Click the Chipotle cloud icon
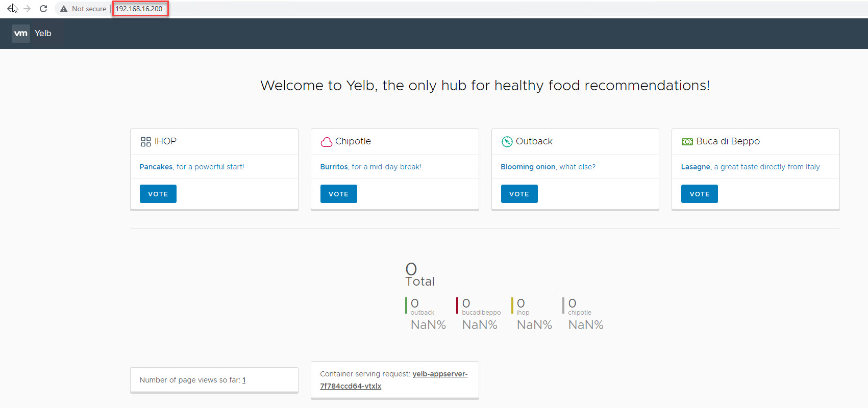 (x=326, y=142)
